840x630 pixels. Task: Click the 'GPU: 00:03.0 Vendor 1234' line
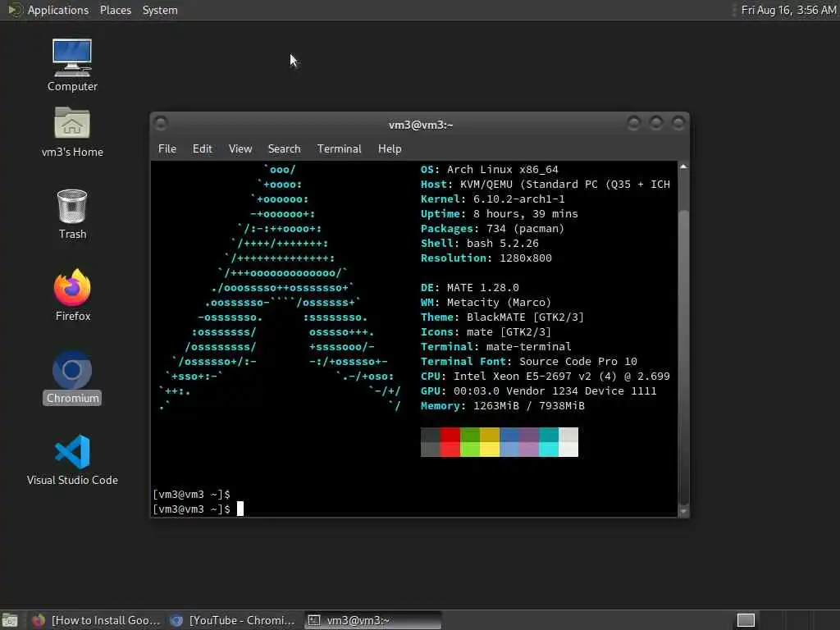(x=538, y=391)
